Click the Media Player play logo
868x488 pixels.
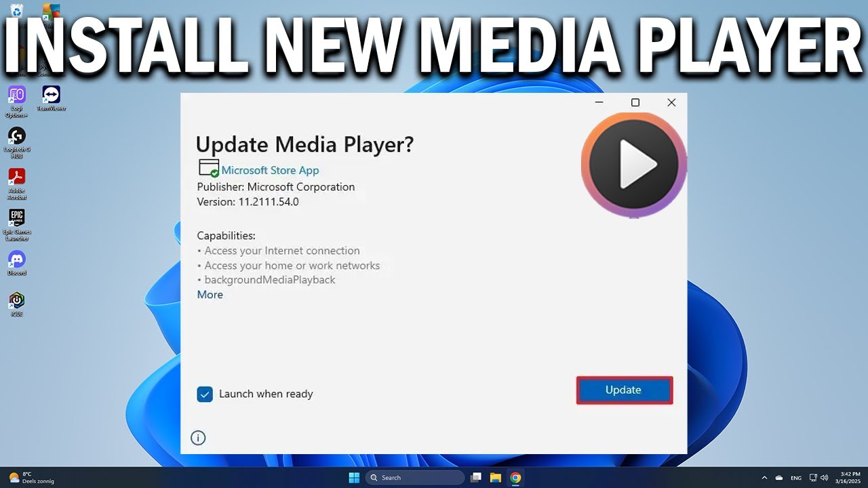pos(633,165)
